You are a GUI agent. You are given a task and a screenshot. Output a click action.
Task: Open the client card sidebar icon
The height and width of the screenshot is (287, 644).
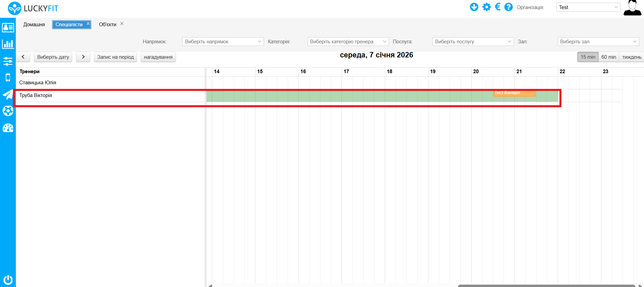tap(8, 28)
